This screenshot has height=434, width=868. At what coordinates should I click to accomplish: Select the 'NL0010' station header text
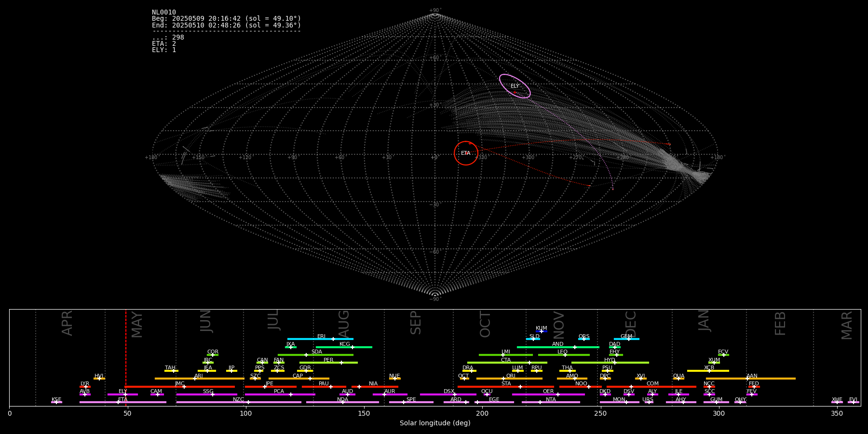(164, 13)
